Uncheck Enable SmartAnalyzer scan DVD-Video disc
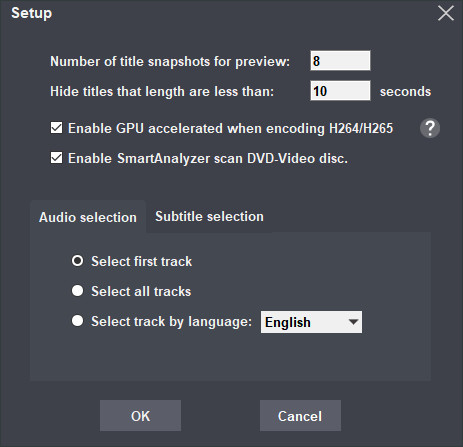Viewport: 463px width, 447px height. point(56,158)
